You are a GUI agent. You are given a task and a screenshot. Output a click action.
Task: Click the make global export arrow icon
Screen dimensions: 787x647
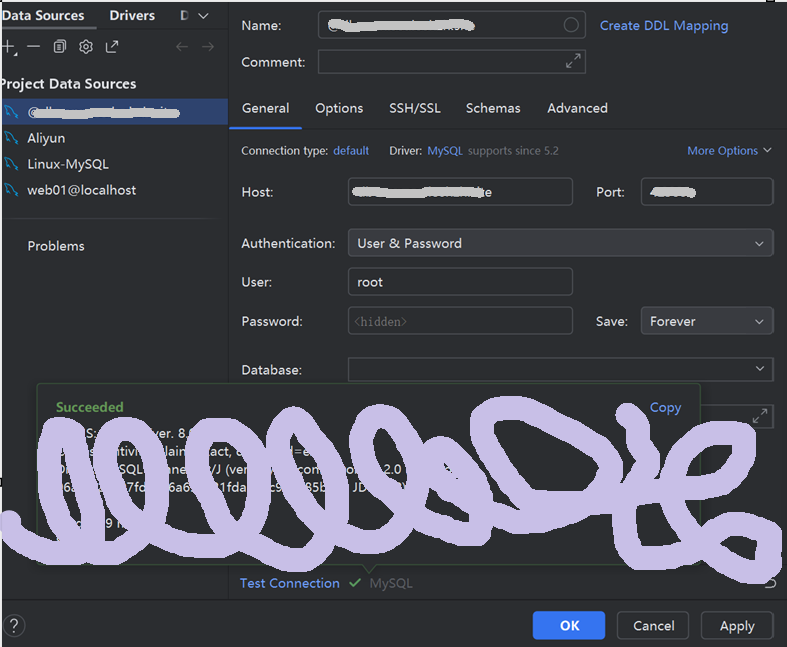tap(112, 47)
